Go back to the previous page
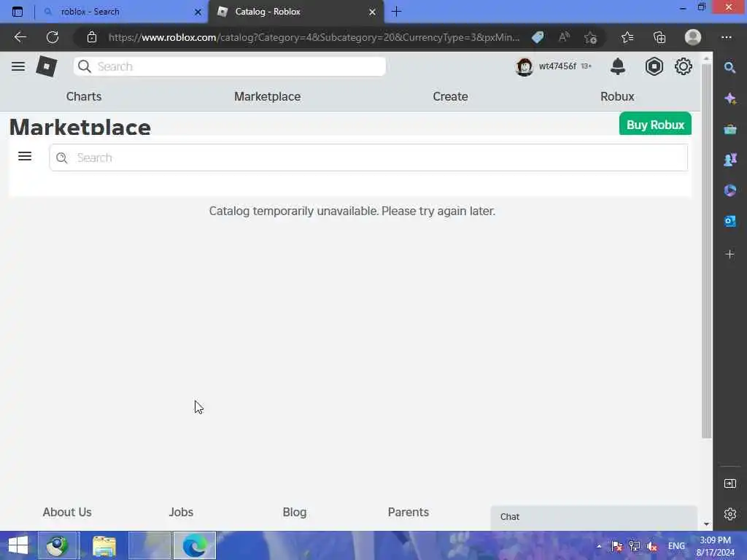This screenshot has height=560, width=747. (20, 37)
